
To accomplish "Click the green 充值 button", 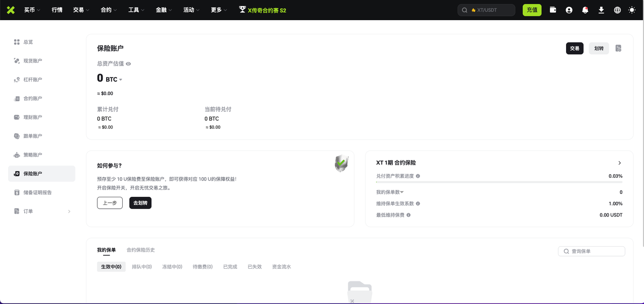I will pos(532,10).
